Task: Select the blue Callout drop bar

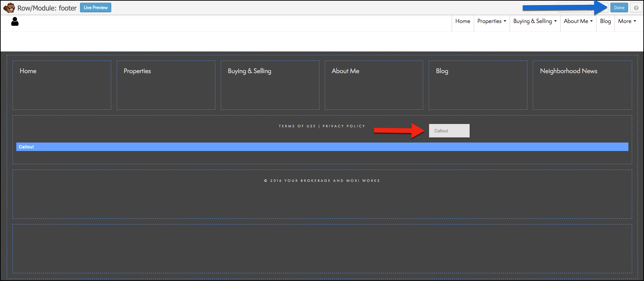Action: (x=322, y=147)
